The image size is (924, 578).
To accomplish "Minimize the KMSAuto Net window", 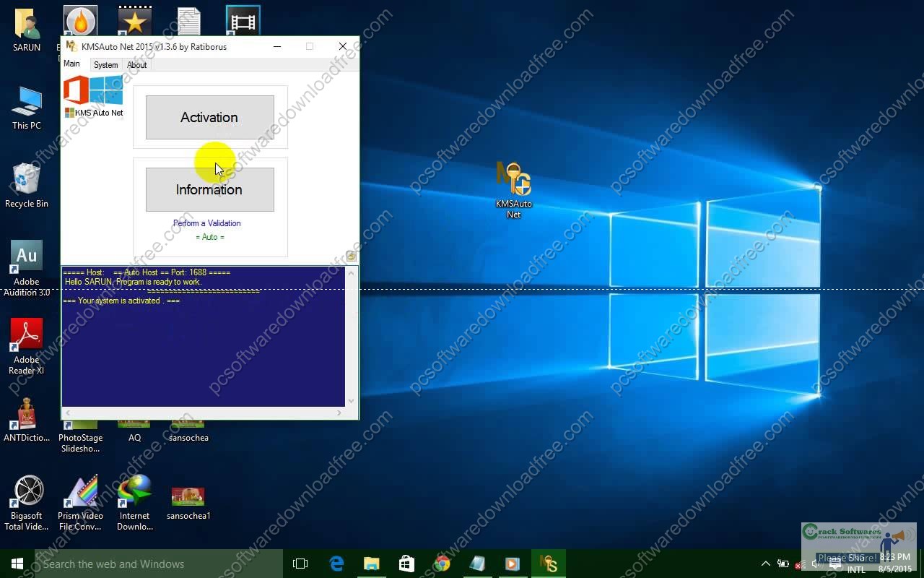I will (278, 46).
